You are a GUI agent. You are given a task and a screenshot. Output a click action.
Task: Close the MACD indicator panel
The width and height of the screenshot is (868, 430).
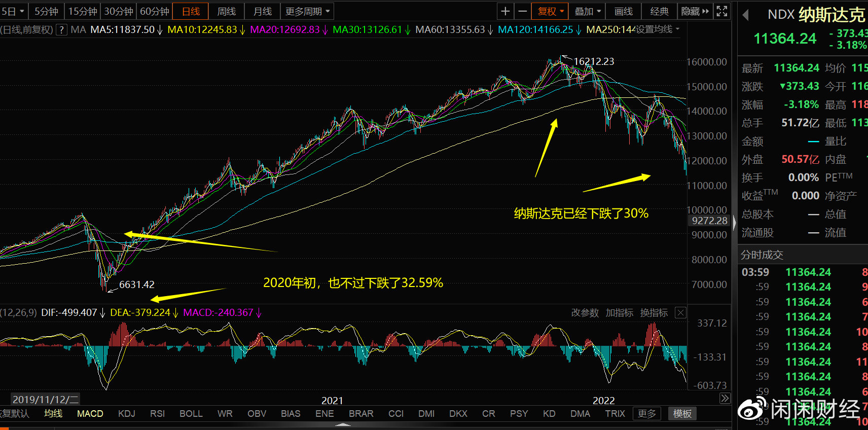click(681, 313)
